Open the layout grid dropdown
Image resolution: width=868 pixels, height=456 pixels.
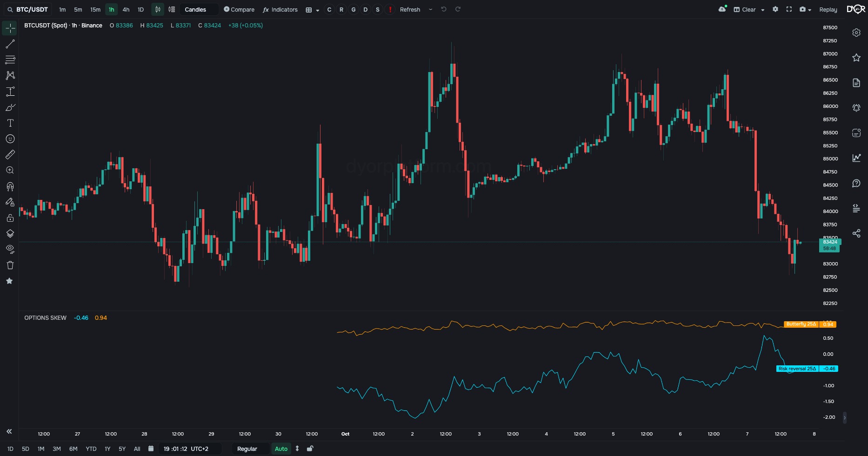[x=312, y=9]
